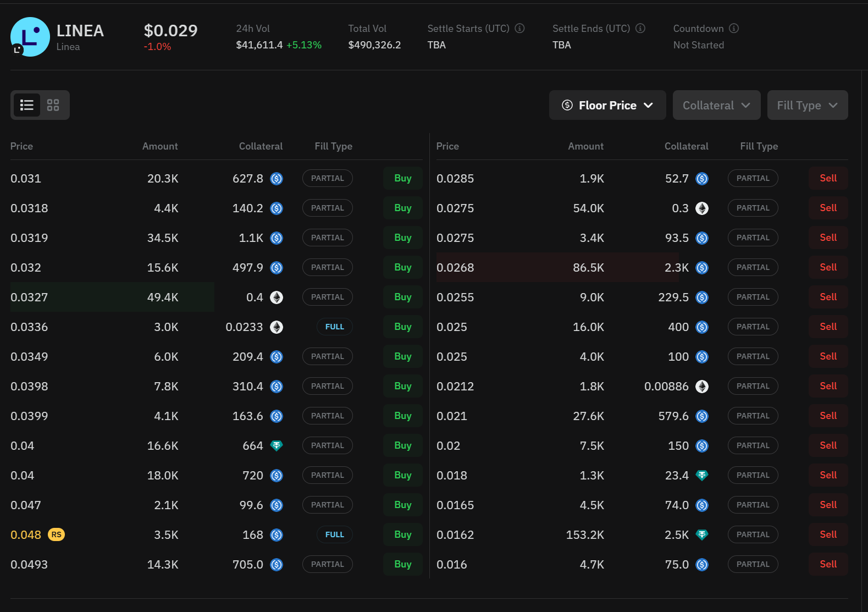Viewport: 868px width, 612px height.
Task: Click the USDT icon beside 664 collateral
Action: 277,446
